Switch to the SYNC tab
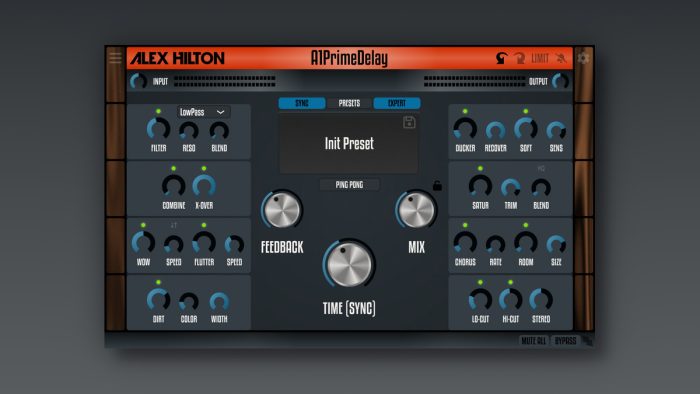 tap(302, 103)
